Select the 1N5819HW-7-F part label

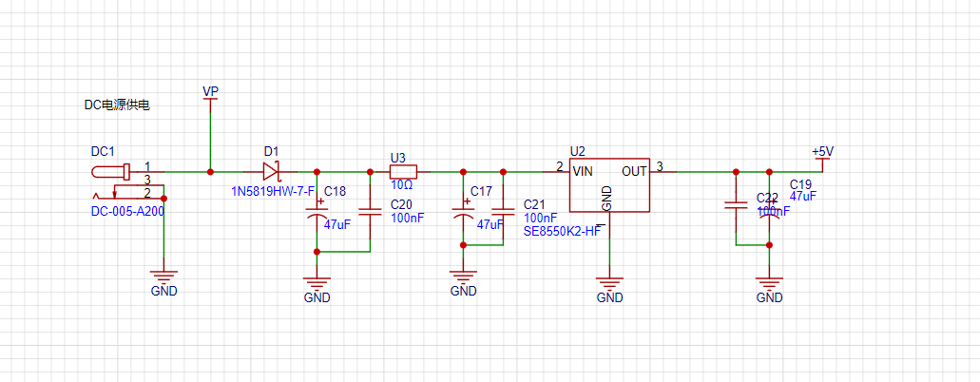coord(273,191)
